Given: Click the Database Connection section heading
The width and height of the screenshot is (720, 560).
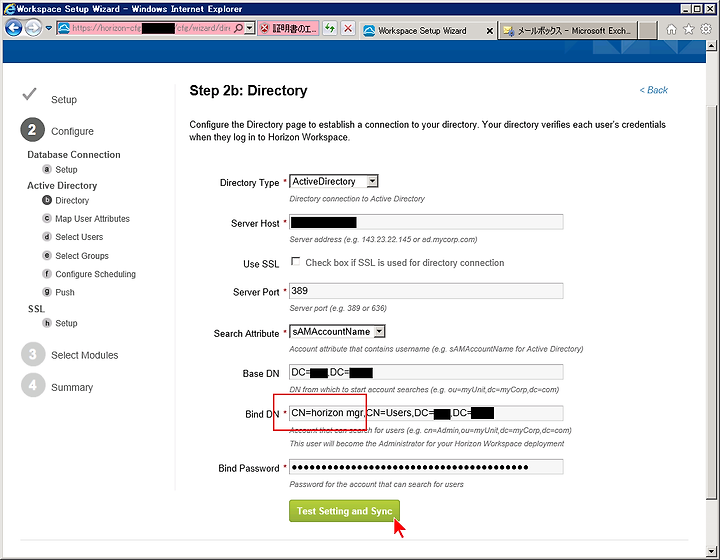Looking at the screenshot, I should point(73,155).
